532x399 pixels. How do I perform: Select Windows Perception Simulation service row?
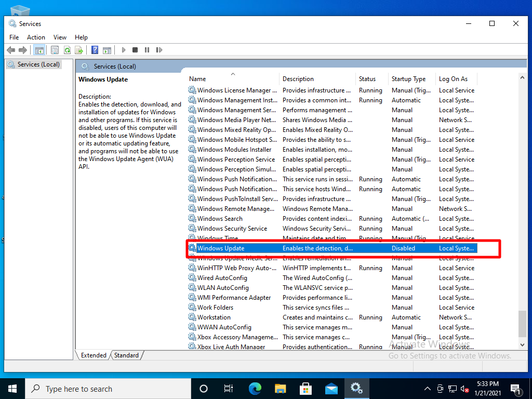point(332,169)
